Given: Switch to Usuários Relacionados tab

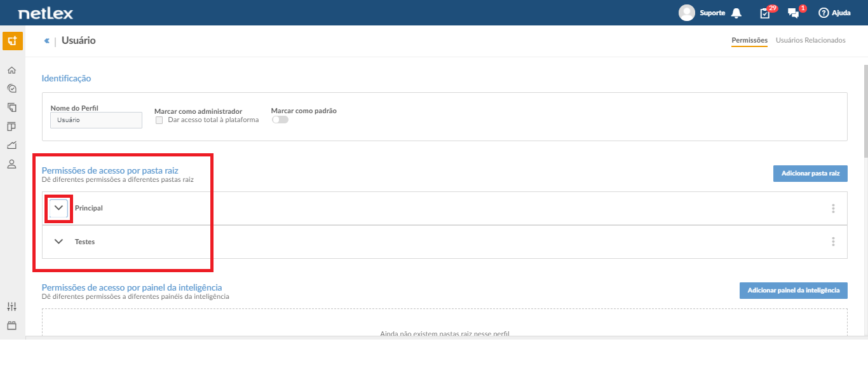Looking at the screenshot, I should click(x=811, y=40).
